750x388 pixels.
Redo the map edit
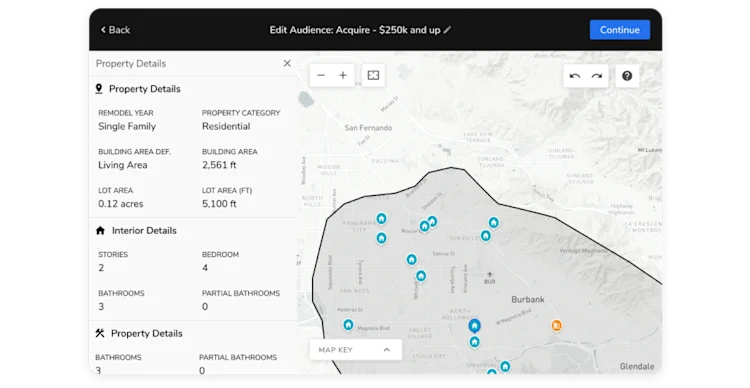coord(597,76)
